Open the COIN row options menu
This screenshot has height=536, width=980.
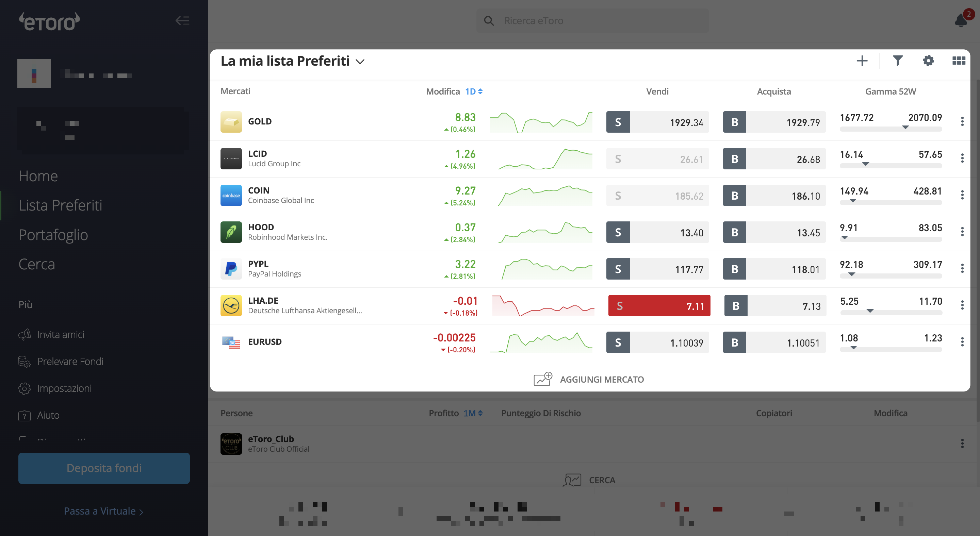click(x=962, y=195)
